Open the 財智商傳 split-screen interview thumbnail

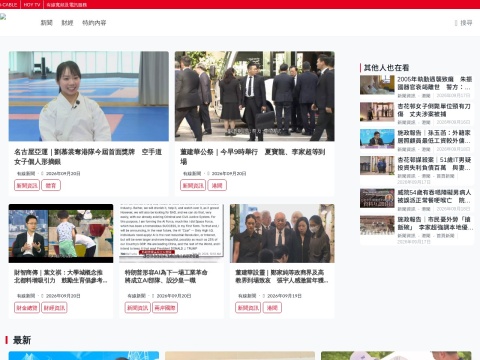pos(61,233)
